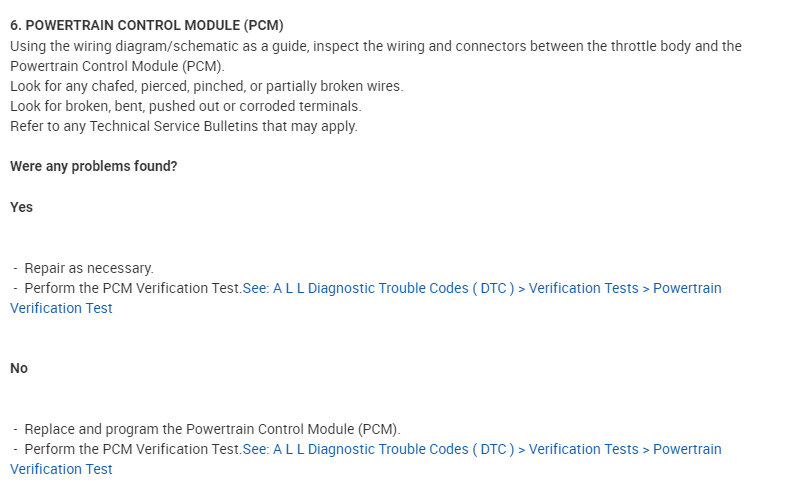
Task: Click 'Powertrain Control Module (PCM).' ending the first paragraph
Action: click(118, 66)
